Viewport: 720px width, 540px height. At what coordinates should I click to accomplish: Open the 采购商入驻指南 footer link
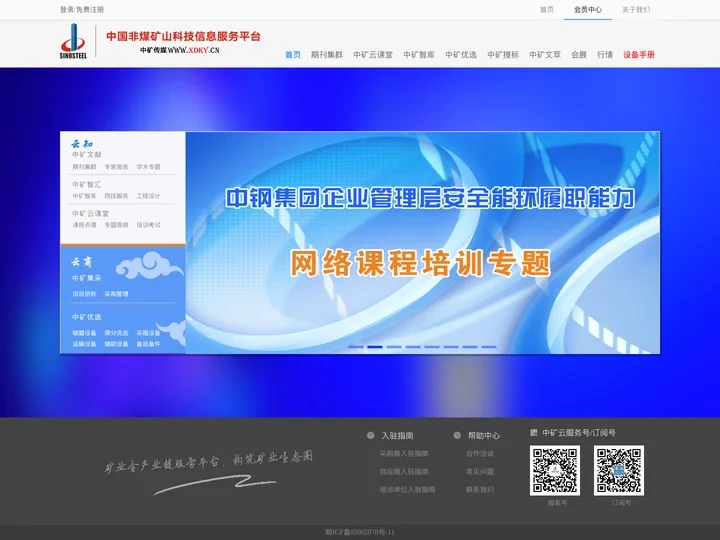[404, 454]
